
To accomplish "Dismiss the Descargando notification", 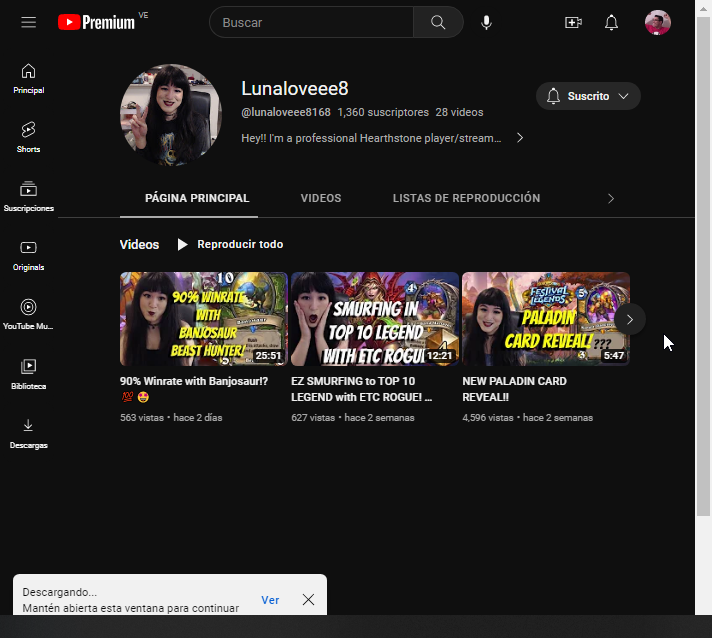I will pos(308,599).
